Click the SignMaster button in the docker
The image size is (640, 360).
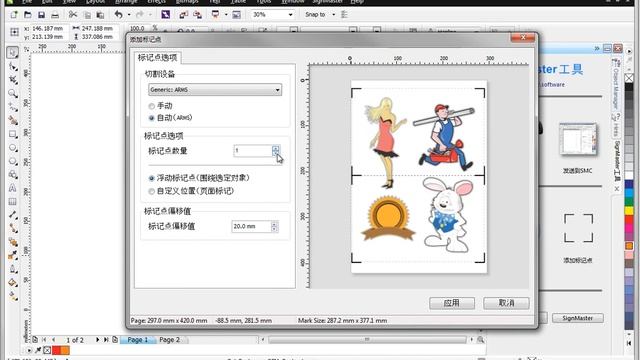pos(578,318)
